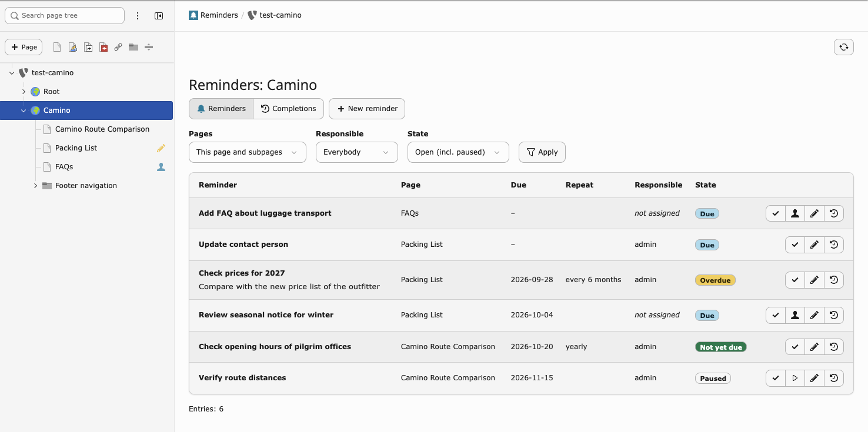The height and width of the screenshot is (432, 868).
Task: Open the Pages filter dropdown
Action: coord(248,152)
